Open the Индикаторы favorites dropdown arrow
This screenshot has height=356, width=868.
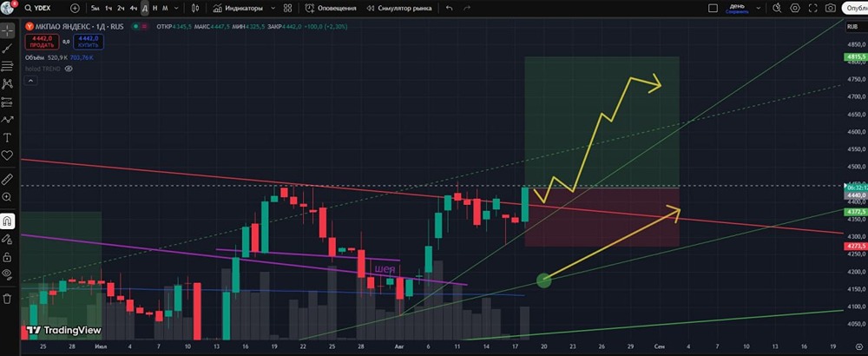pyautogui.click(x=273, y=9)
